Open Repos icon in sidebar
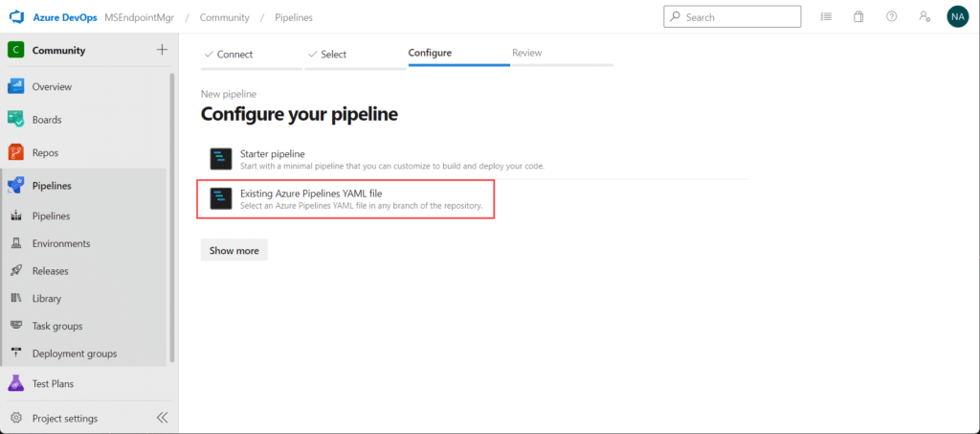Screen dimensions: 980x434 (16, 152)
